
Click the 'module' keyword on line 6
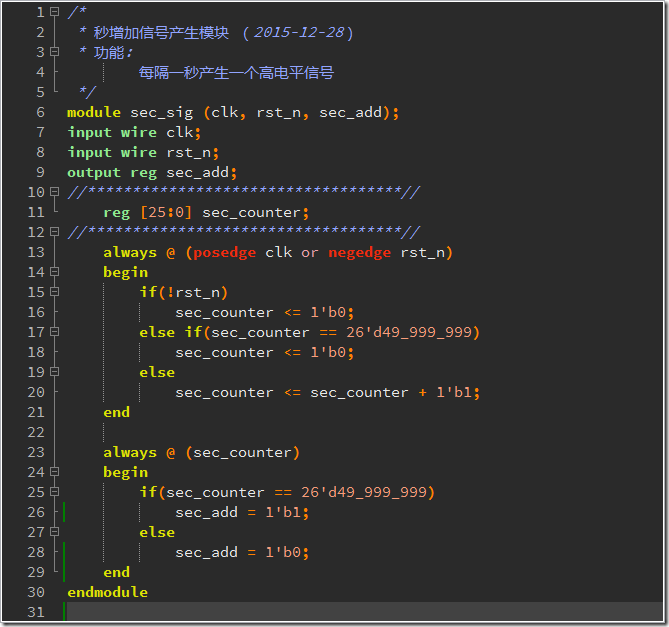click(x=94, y=112)
